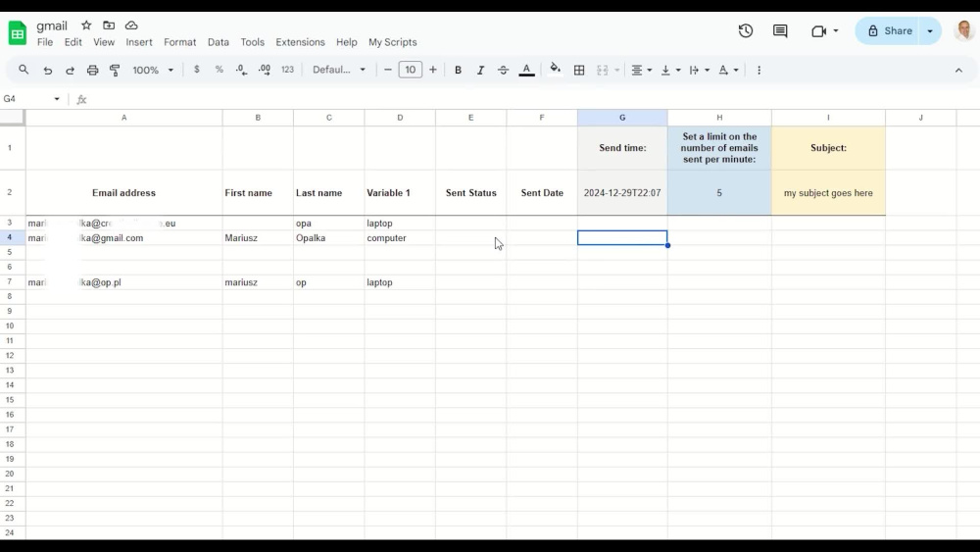Select the 'Sent Status' header cell
The image size is (980, 552).
click(470, 192)
